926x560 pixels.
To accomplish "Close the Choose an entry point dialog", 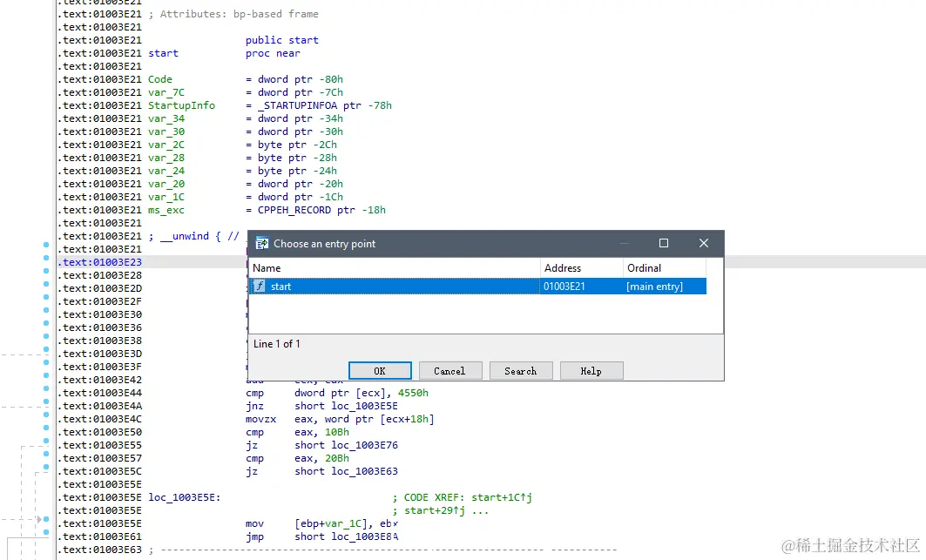I will (x=703, y=243).
